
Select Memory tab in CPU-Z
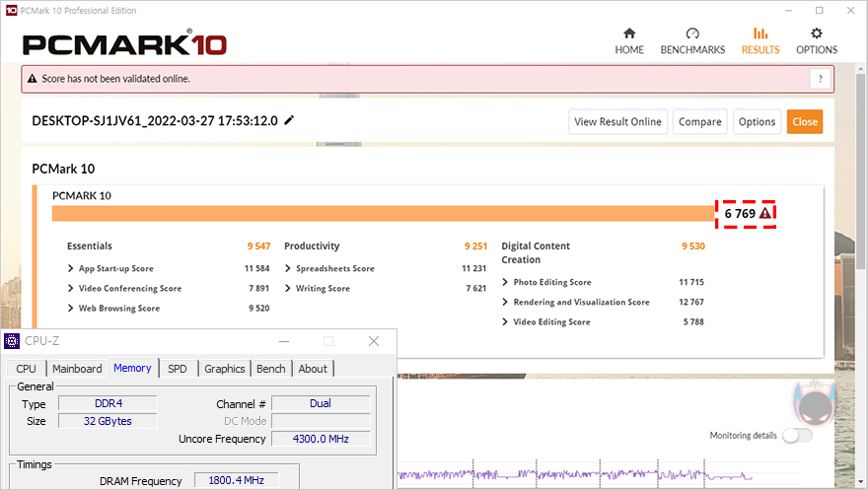tap(132, 368)
